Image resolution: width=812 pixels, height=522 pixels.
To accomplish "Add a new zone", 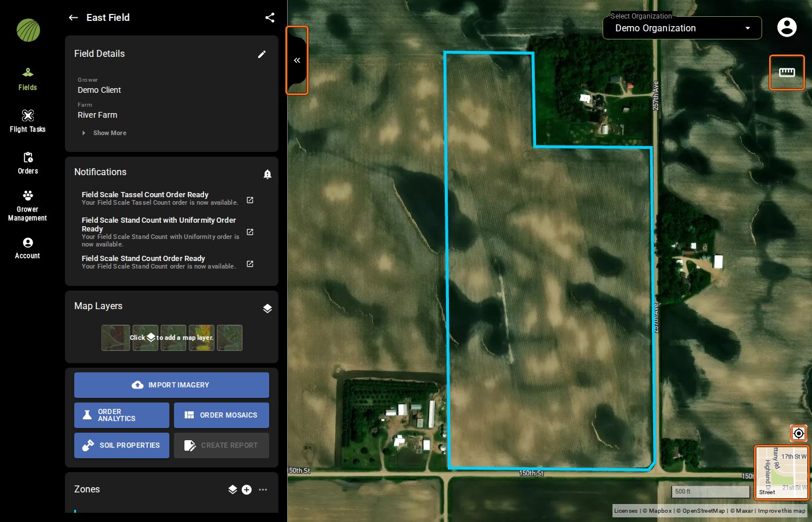I will tap(246, 490).
